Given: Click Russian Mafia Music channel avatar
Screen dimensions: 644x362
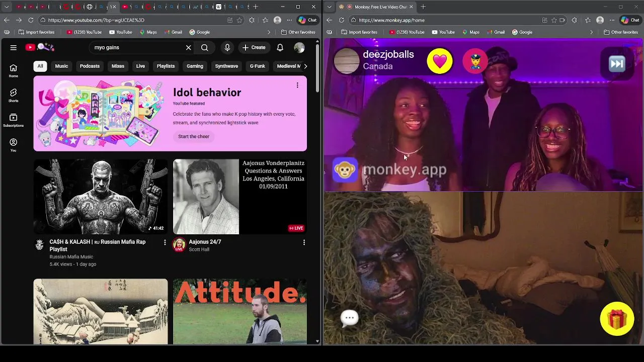Looking at the screenshot, I should (x=40, y=244).
